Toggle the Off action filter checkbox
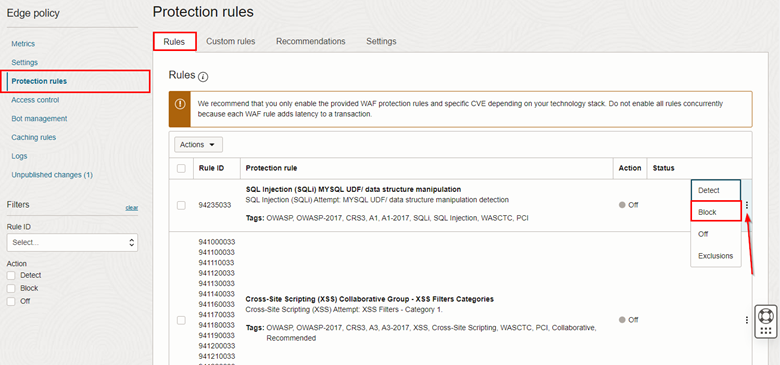The height and width of the screenshot is (365, 780). [11, 301]
